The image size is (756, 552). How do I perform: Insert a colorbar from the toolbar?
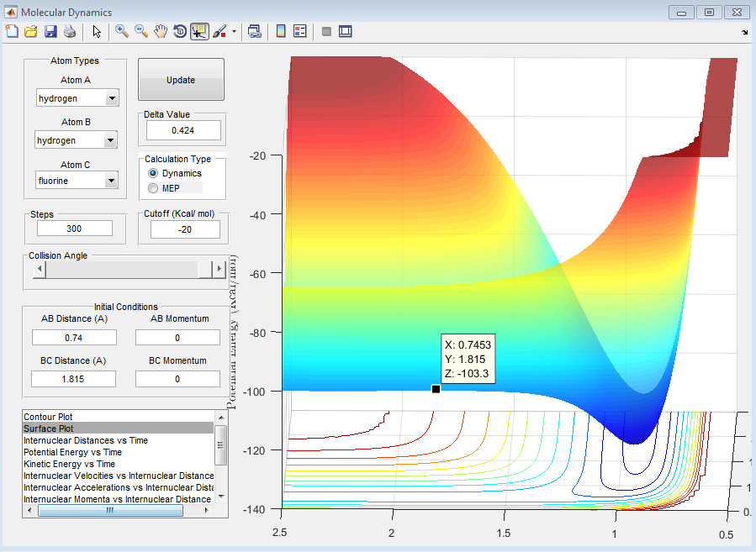(281, 32)
